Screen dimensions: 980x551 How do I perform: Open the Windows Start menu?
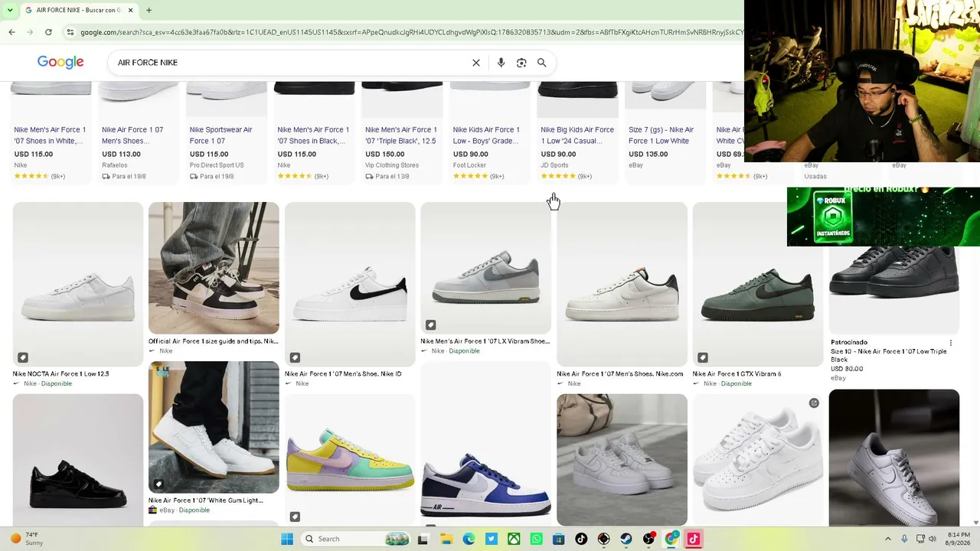pos(287,539)
